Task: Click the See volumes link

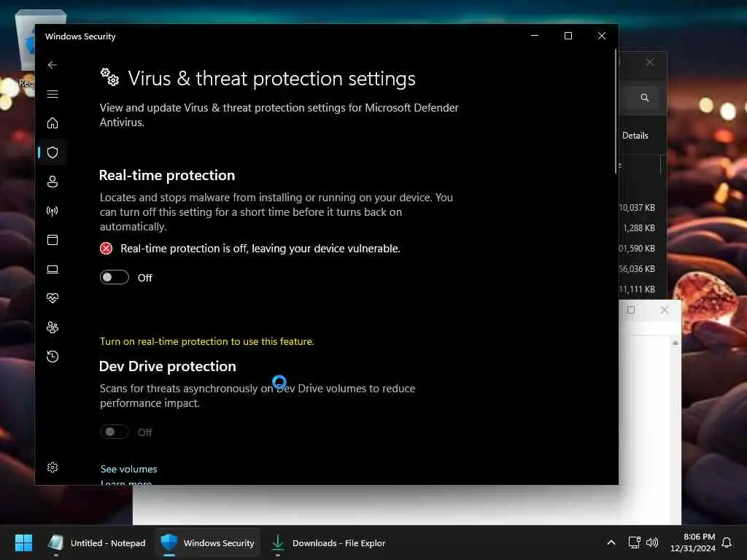Action: pos(128,469)
